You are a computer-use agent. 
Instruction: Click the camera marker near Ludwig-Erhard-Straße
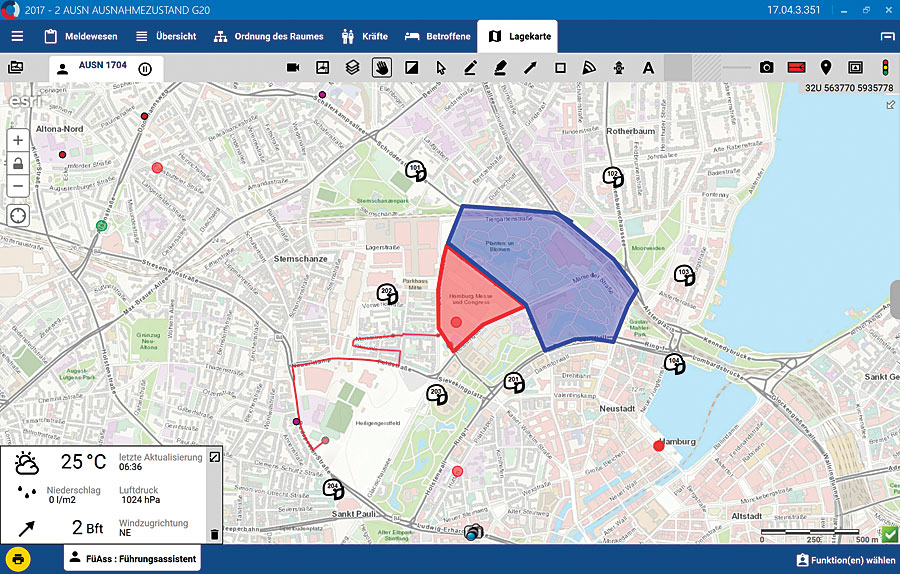(x=474, y=533)
